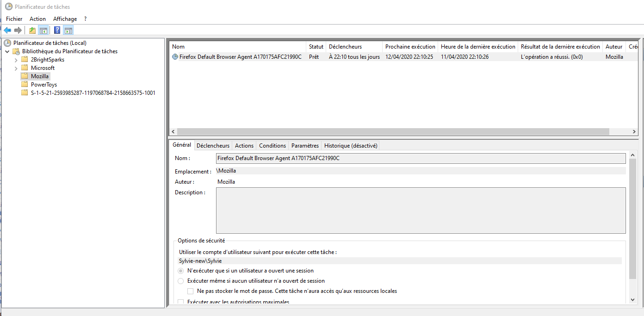Select the Microsoft tree folder

pyautogui.click(x=43, y=68)
